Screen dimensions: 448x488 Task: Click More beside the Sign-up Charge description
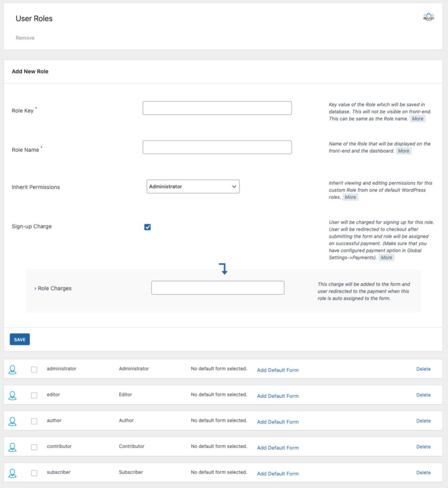(386, 257)
